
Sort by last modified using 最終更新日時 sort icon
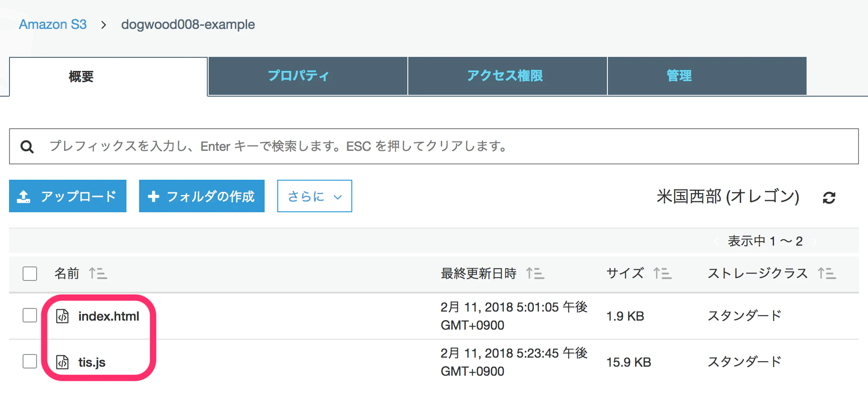(x=535, y=273)
